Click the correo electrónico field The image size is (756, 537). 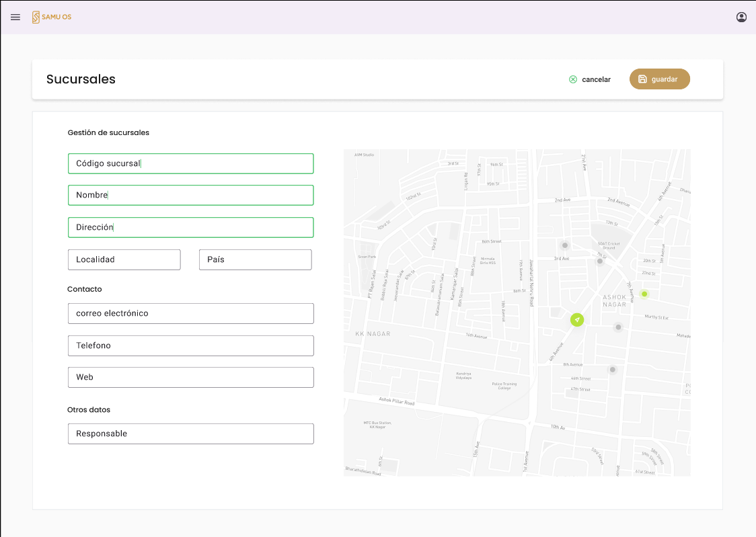click(x=190, y=313)
